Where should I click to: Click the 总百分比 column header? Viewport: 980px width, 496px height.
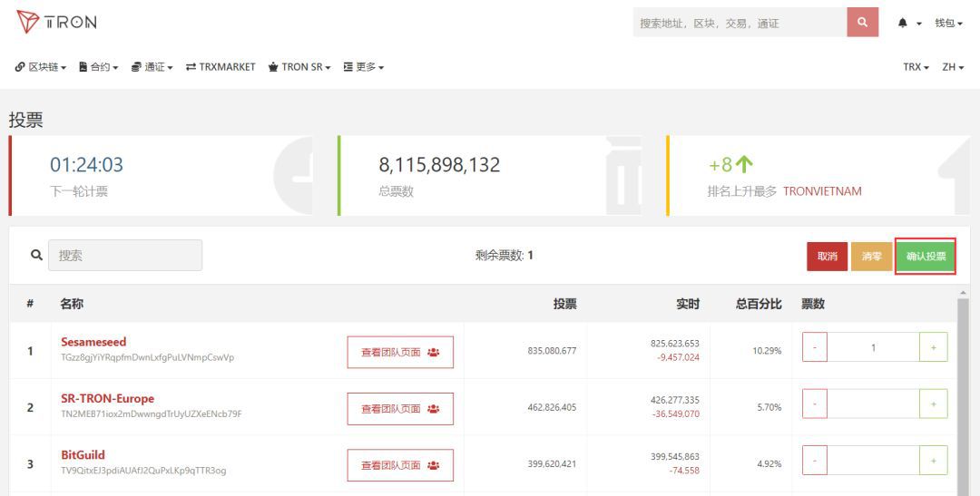point(758,305)
